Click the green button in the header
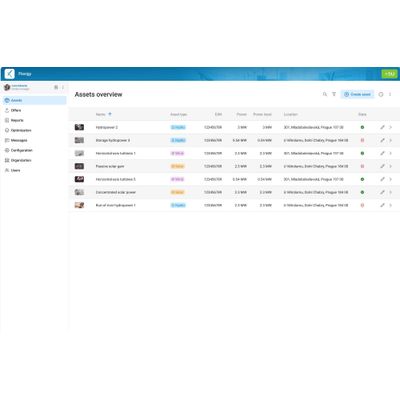 click(x=389, y=74)
